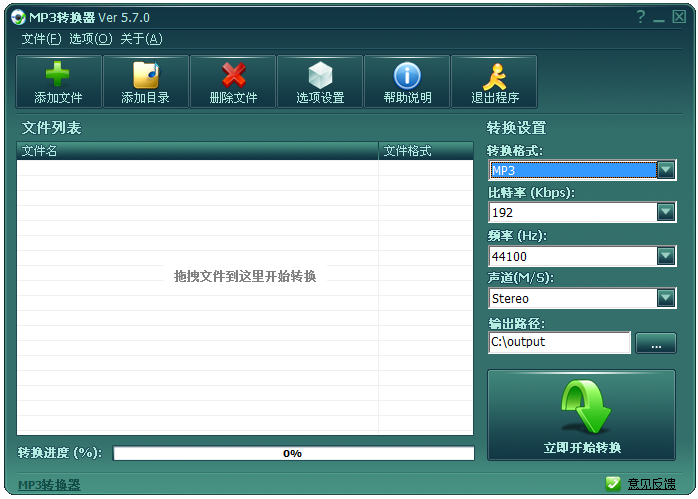This screenshot has width=698, height=499.
Task: Expand the 声道 Stereo dropdown arrow
Action: (x=666, y=298)
